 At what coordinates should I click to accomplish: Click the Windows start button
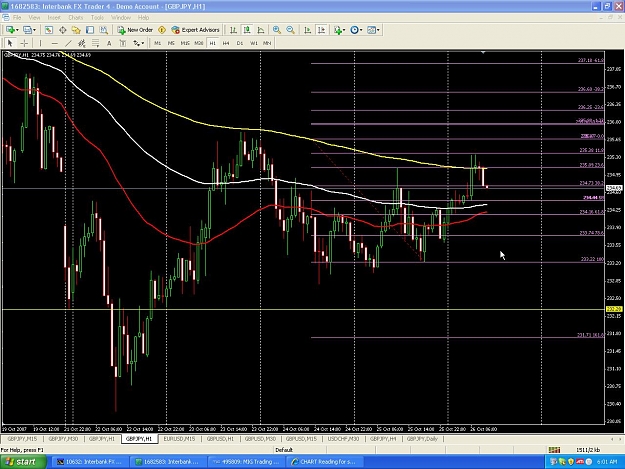[x=22, y=462]
